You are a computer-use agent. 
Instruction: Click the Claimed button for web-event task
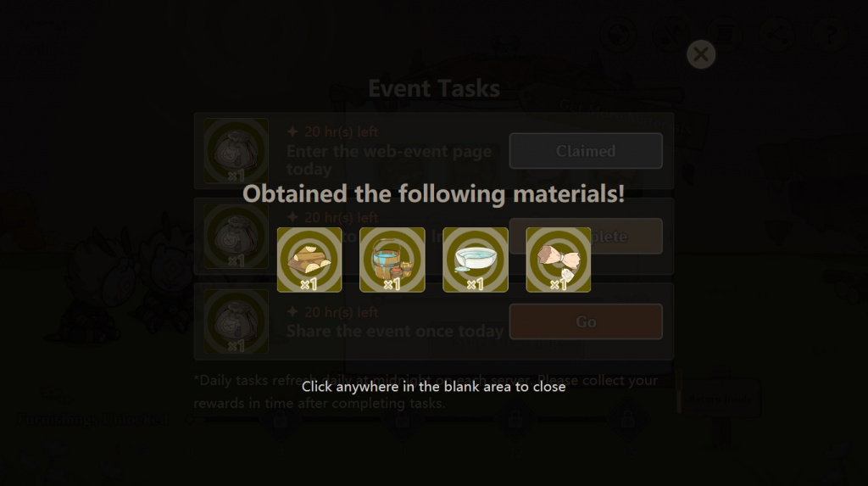586,151
